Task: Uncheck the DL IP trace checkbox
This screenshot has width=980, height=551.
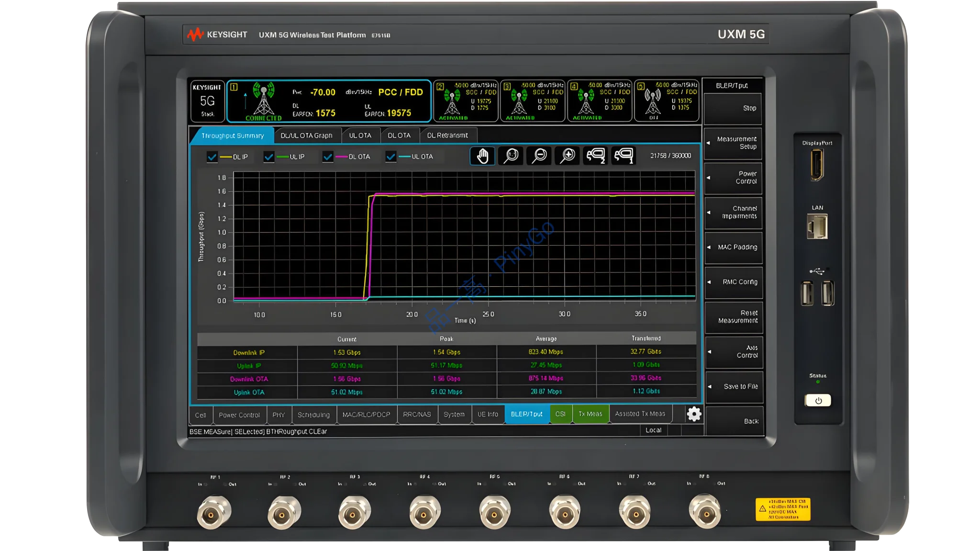Action: click(212, 157)
